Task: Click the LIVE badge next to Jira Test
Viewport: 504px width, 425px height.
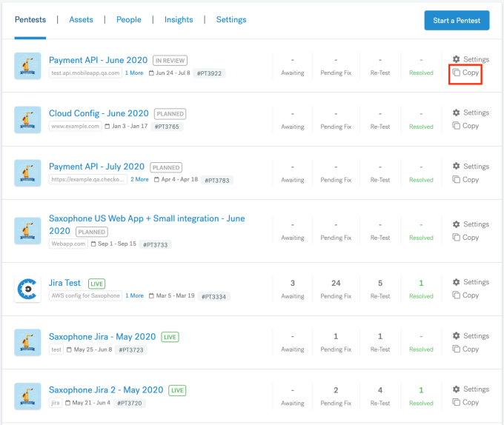Action: pyautogui.click(x=97, y=284)
